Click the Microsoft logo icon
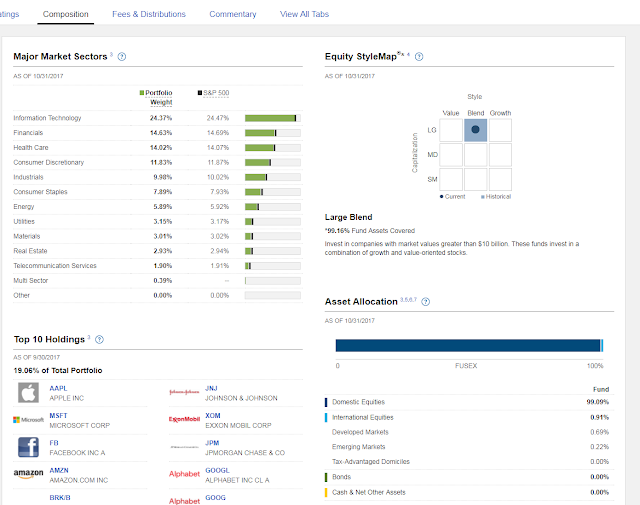This screenshot has height=505, width=640. pos(28,420)
